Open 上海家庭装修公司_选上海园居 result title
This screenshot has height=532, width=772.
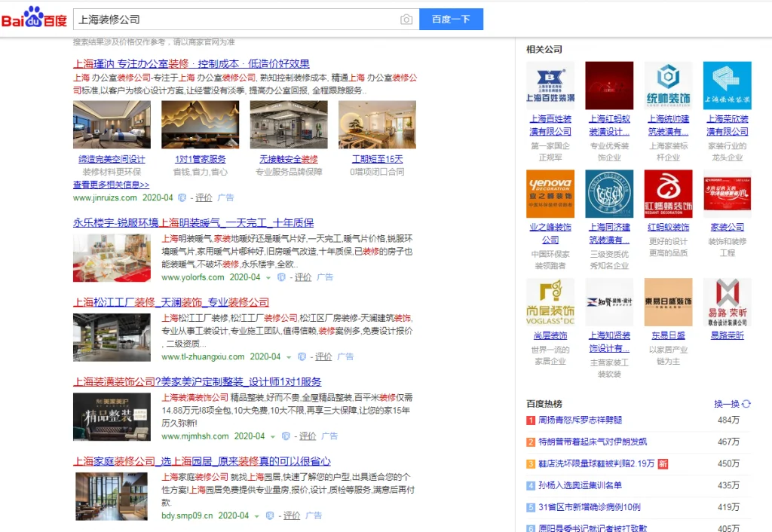201,461
